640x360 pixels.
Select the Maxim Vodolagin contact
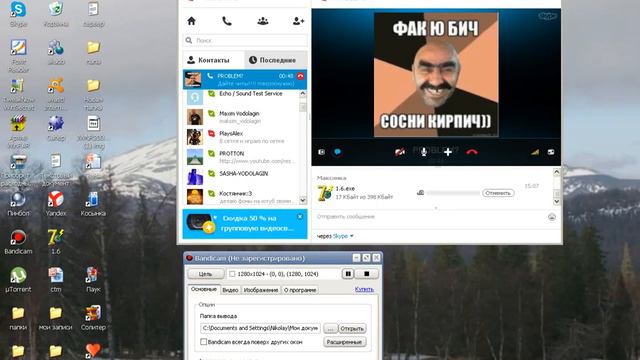pyautogui.click(x=242, y=117)
